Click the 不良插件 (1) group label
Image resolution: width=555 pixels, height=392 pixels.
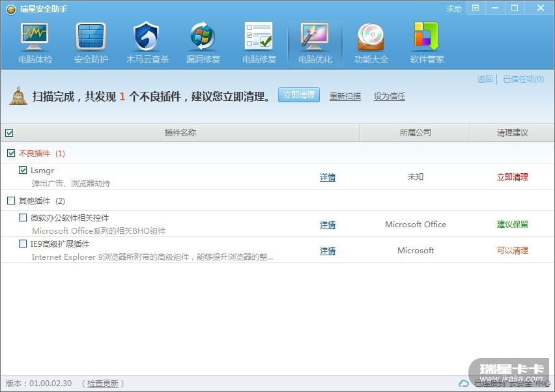click(42, 153)
